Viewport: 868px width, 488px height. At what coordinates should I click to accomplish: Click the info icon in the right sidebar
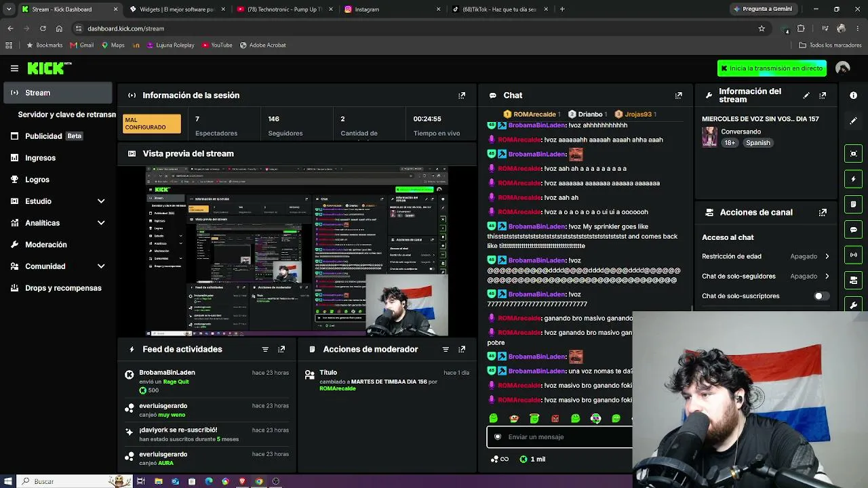pos(853,96)
